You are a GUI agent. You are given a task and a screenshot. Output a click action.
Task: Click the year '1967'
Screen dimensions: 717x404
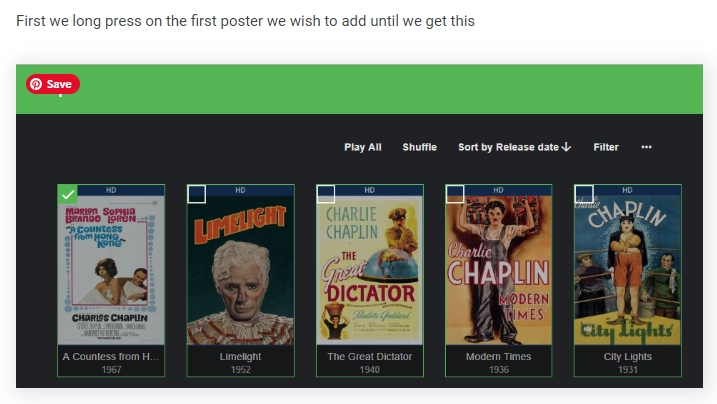point(111,369)
